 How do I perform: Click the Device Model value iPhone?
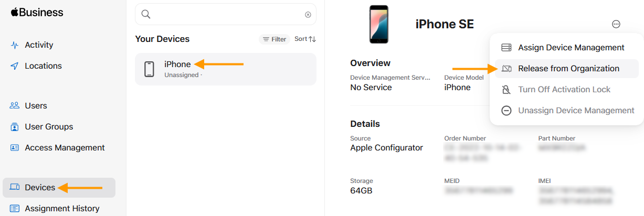point(457,88)
